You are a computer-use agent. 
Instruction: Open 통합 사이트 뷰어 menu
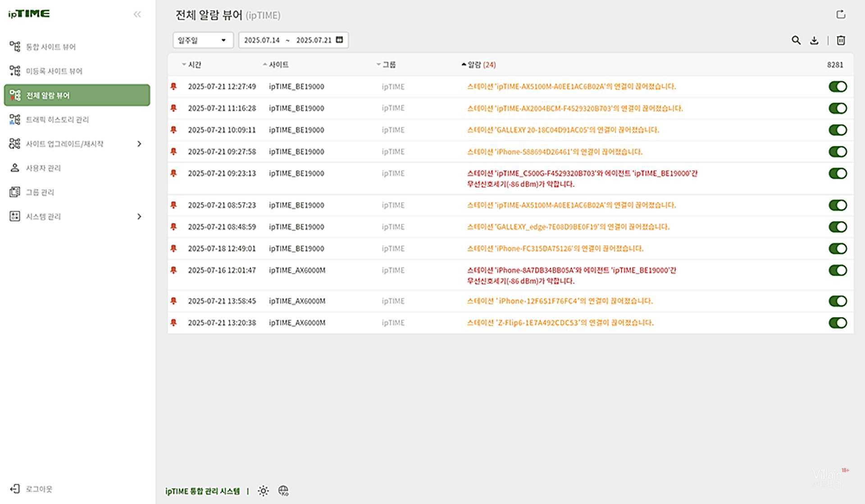tap(50, 47)
